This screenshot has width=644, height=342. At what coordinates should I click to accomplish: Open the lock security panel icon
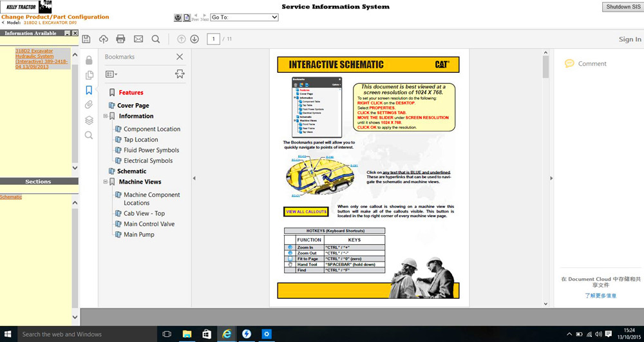[x=89, y=61]
